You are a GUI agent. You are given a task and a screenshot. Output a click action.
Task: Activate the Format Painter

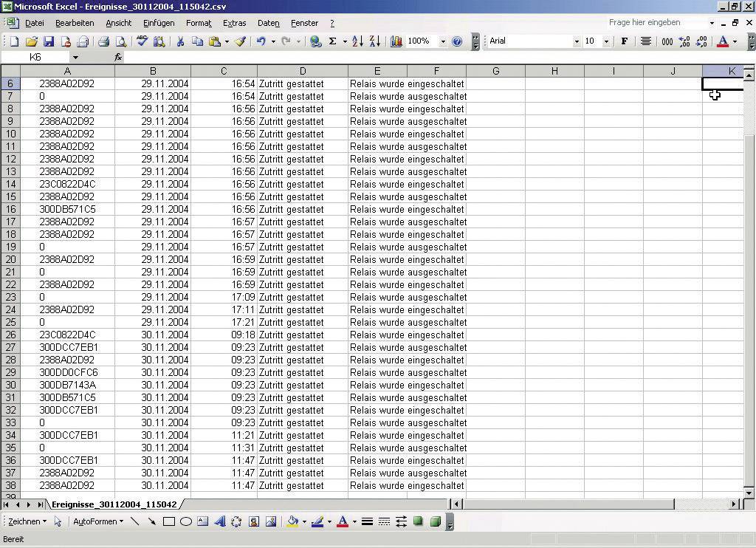(x=241, y=41)
